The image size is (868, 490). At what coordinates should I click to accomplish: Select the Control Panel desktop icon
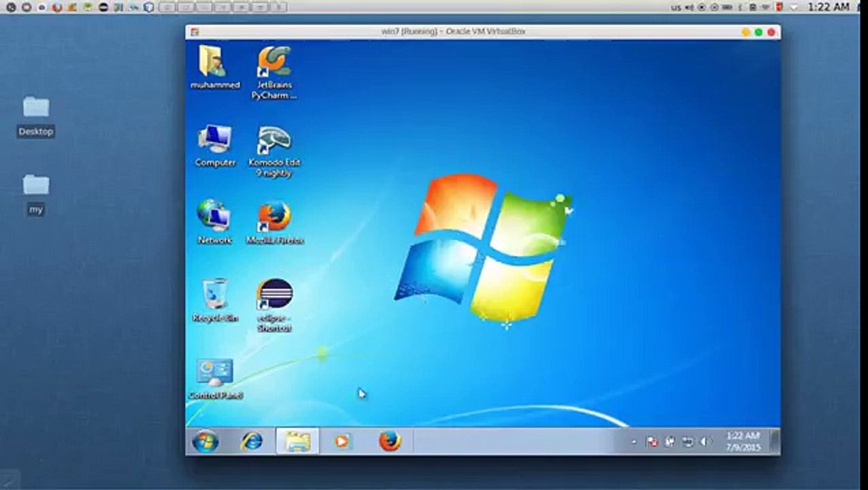215,378
